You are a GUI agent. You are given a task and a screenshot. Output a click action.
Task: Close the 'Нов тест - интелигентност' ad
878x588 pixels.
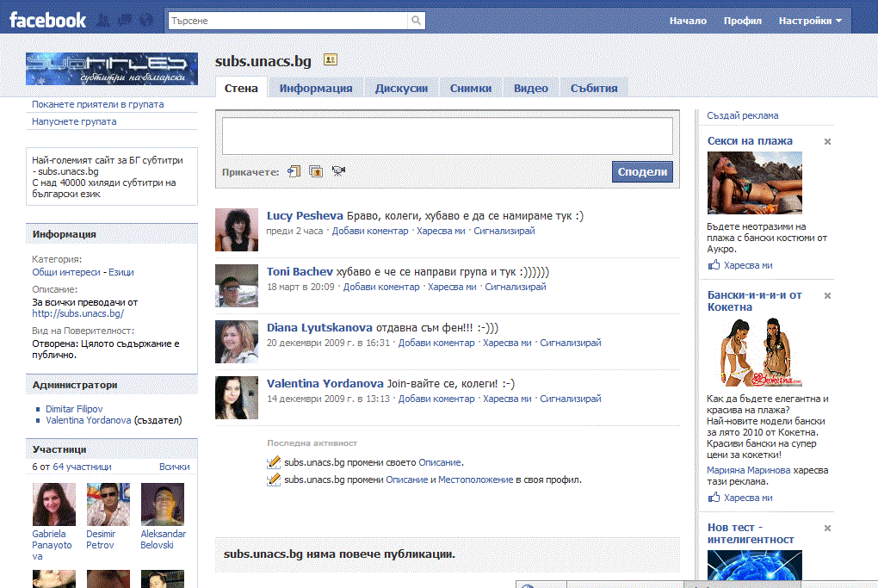827,528
